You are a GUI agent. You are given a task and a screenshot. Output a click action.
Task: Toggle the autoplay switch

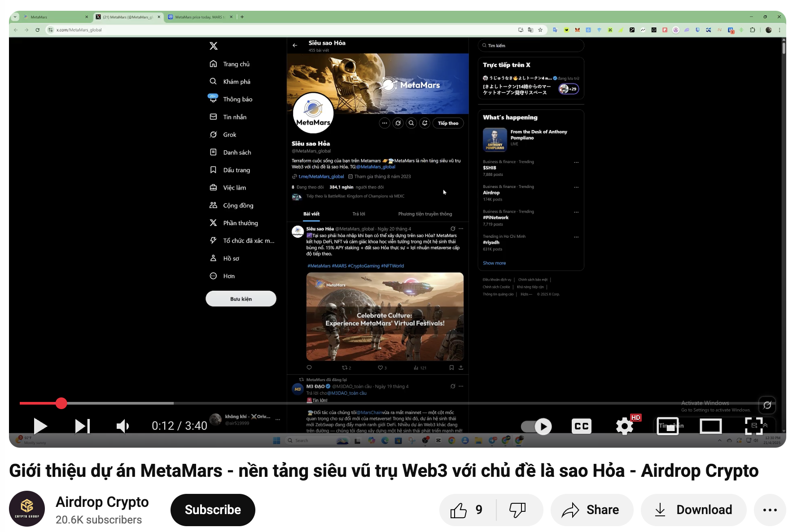pos(536,426)
